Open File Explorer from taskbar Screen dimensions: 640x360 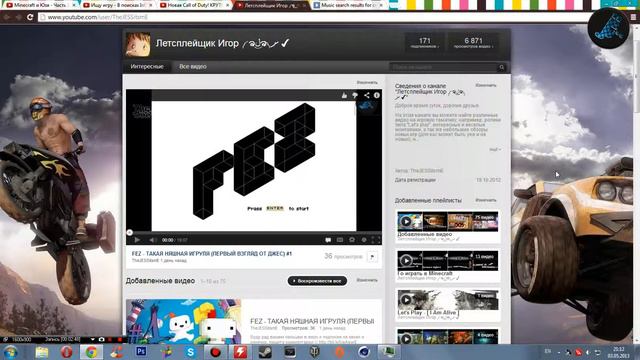42,352
